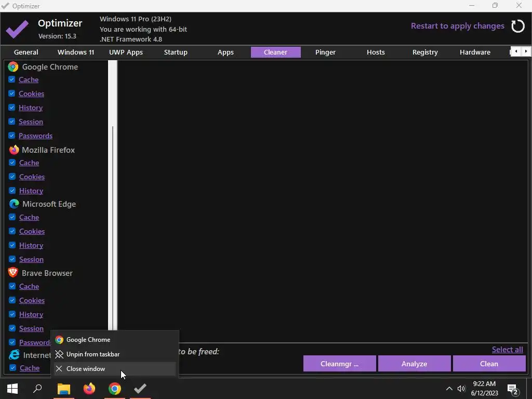Click Restart to apply changes link

point(457,26)
